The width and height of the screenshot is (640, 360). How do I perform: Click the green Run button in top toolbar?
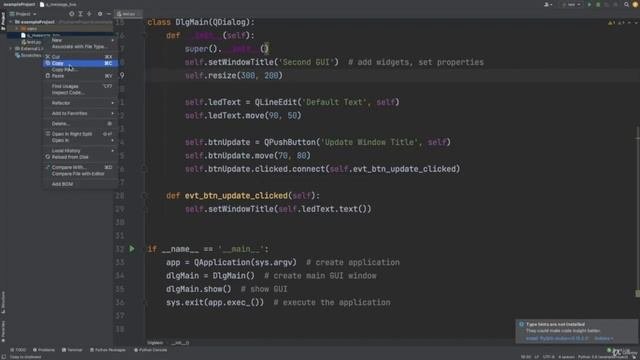coord(589,4)
